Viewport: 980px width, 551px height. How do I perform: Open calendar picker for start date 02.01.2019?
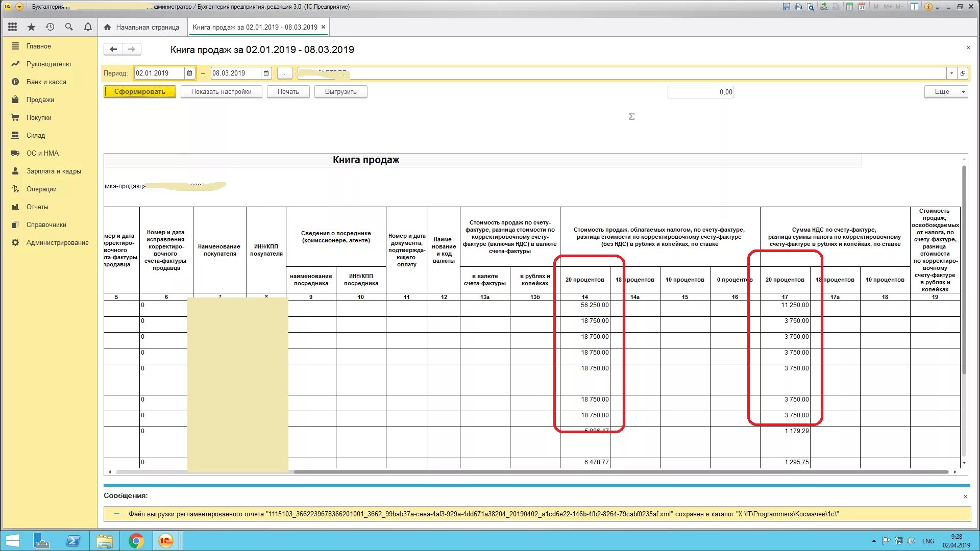[189, 73]
